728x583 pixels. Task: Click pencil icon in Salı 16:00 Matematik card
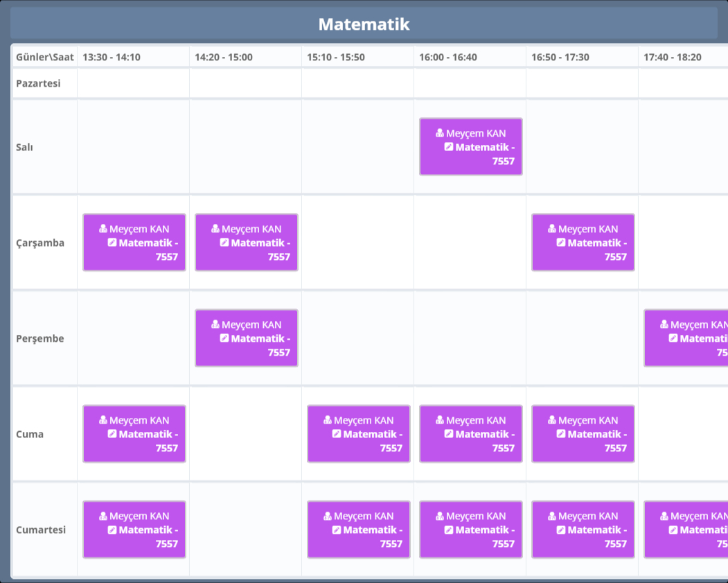pos(449,147)
